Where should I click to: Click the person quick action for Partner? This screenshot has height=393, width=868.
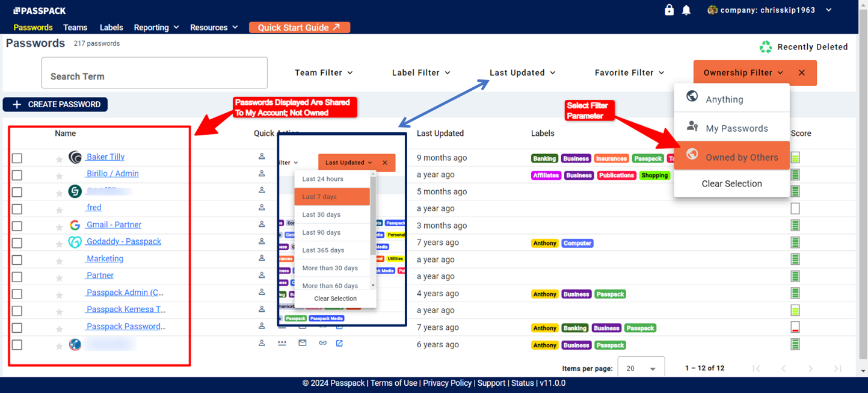262,274
